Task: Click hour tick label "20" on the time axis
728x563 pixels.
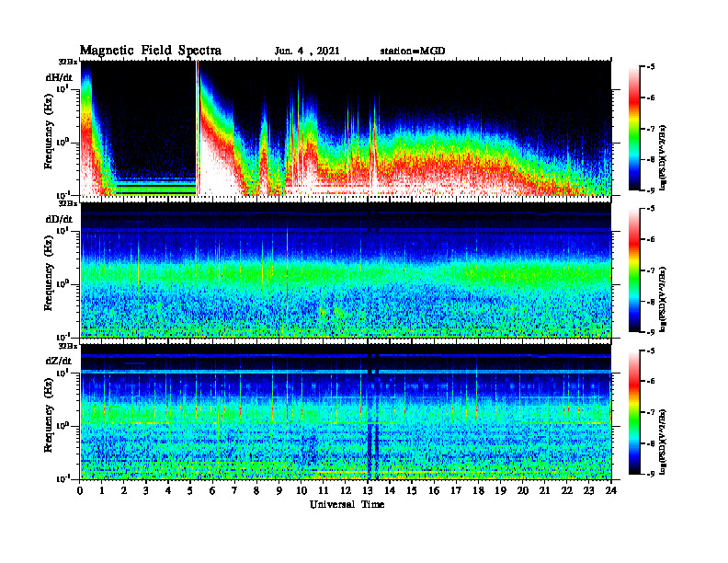Action: click(x=523, y=490)
